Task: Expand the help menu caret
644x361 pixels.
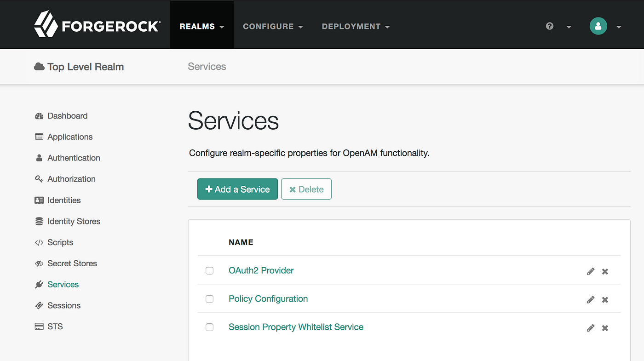Action: (569, 27)
